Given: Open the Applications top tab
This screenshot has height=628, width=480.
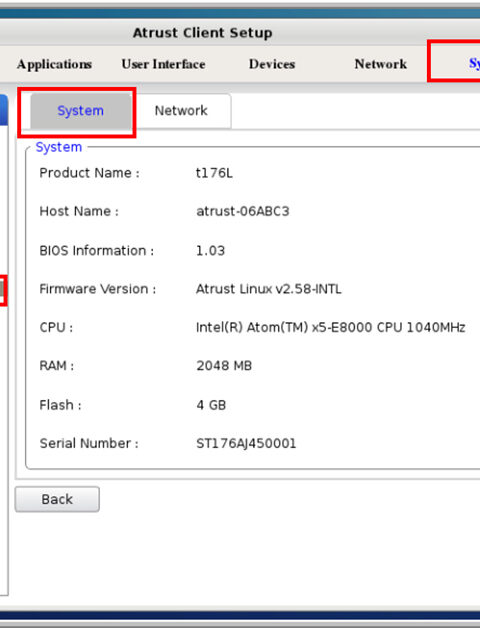Looking at the screenshot, I should click(54, 64).
